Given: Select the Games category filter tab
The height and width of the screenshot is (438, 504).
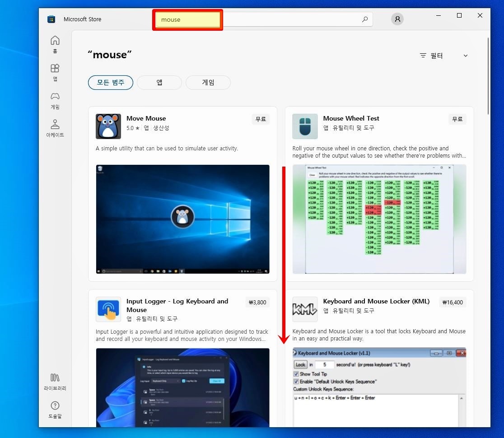Looking at the screenshot, I should (x=208, y=83).
